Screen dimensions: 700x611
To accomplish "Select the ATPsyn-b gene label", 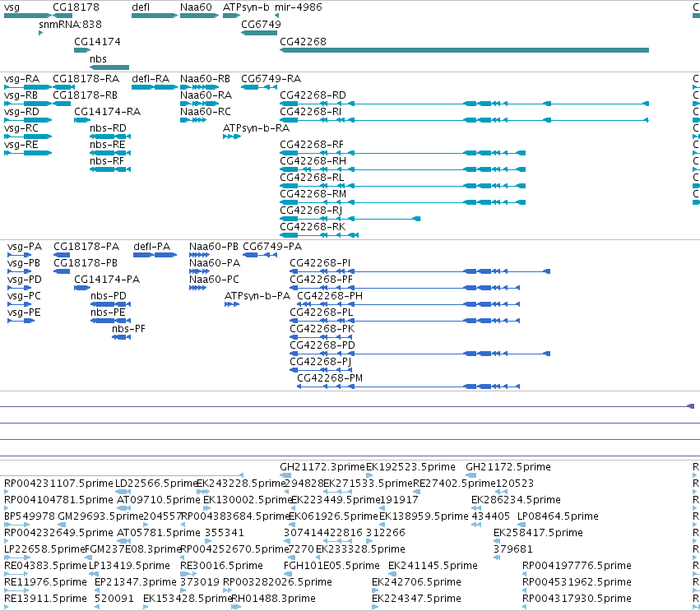I will tap(246, 7).
